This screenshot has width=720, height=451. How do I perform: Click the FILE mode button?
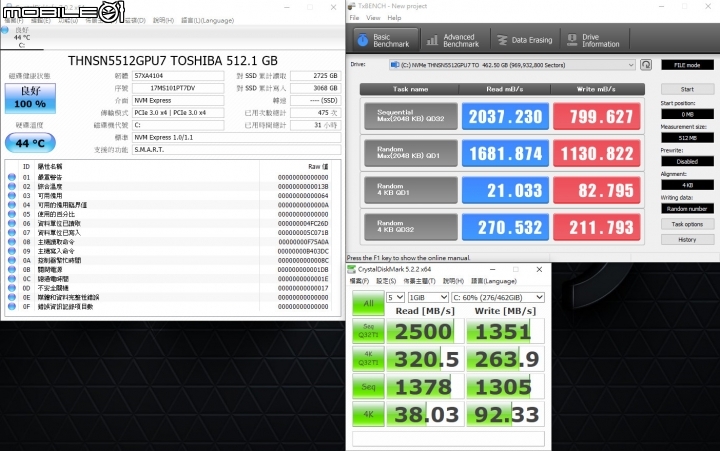[x=687, y=65]
